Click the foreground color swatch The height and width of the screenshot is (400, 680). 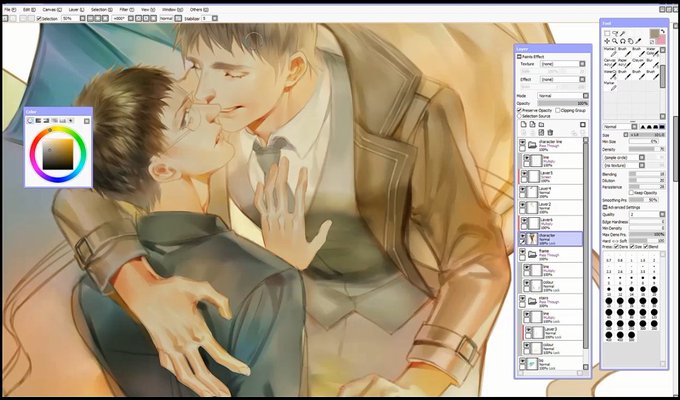click(655, 33)
